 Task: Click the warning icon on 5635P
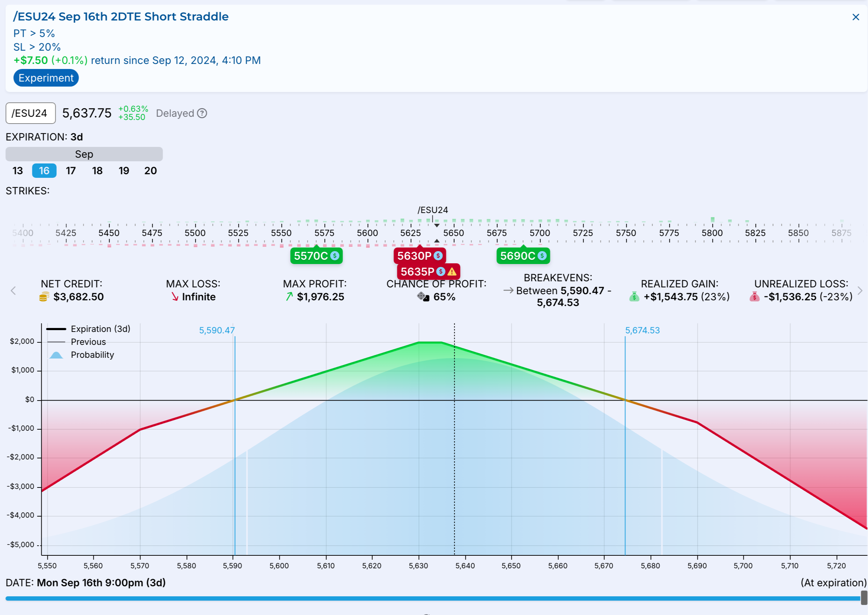(x=452, y=272)
